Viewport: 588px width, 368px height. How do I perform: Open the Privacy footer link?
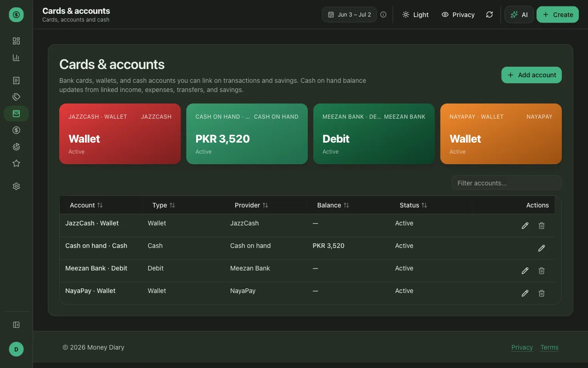(x=522, y=347)
